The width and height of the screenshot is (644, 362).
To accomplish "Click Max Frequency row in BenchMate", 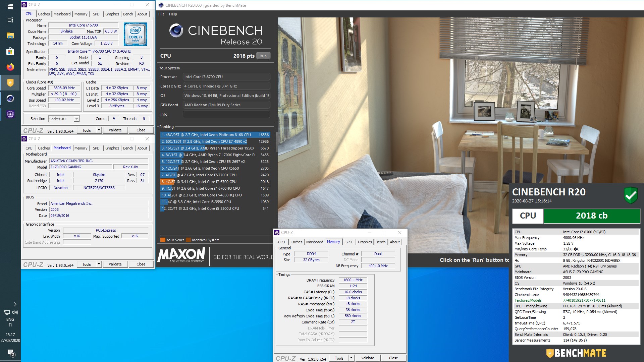I will pyautogui.click(x=576, y=238).
